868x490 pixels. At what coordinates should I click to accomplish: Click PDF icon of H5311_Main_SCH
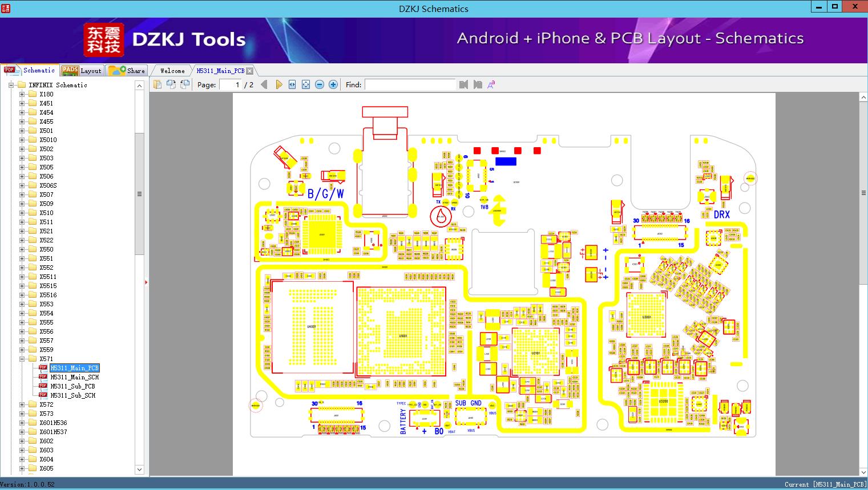click(x=43, y=377)
